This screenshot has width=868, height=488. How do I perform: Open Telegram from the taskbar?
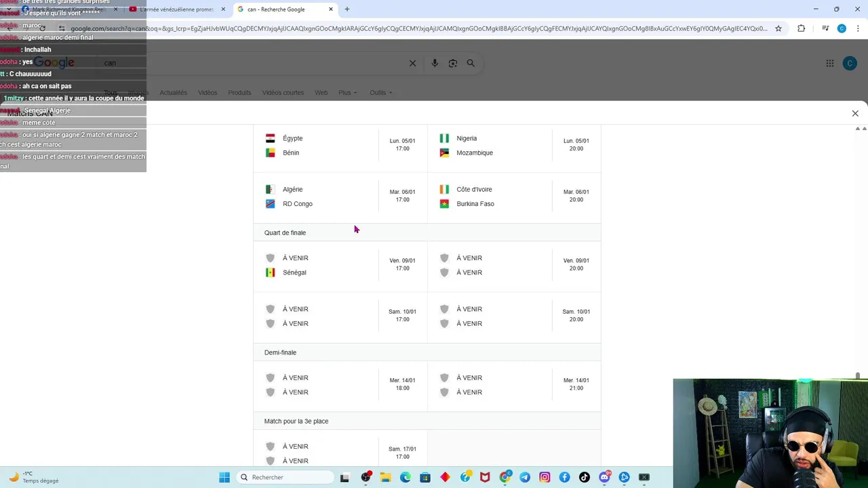525,477
